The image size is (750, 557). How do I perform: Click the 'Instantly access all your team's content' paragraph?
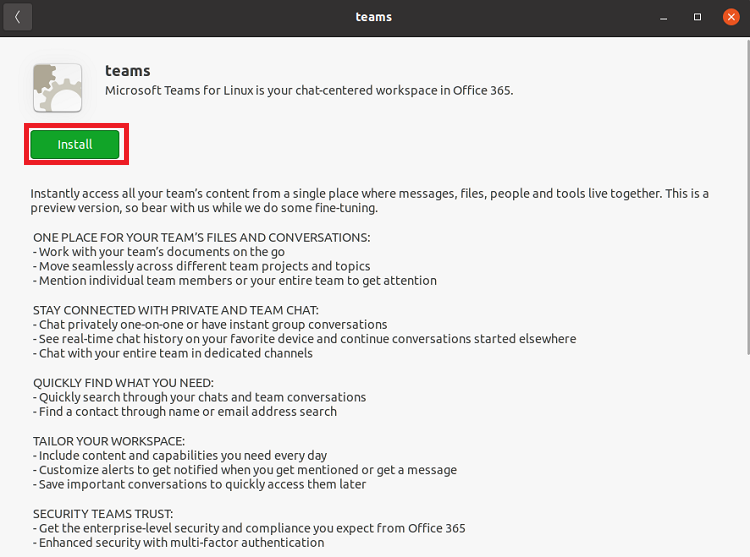pyautogui.click(x=369, y=201)
